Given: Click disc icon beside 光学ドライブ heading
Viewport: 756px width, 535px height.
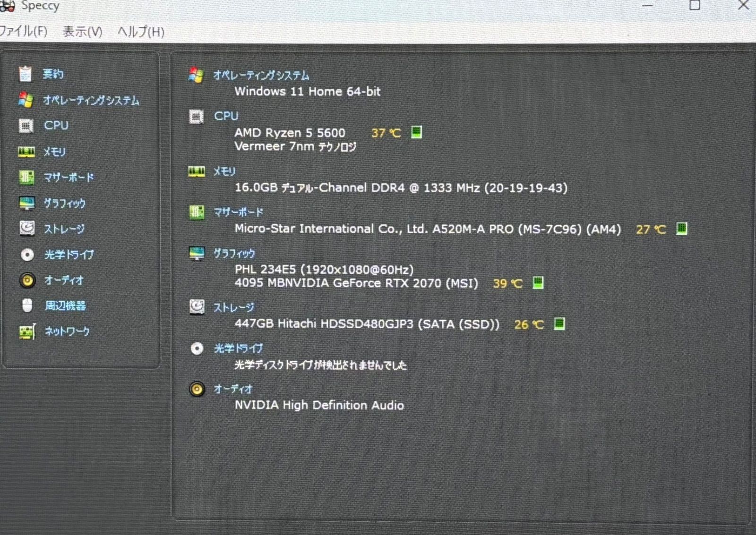Looking at the screenshot, I should click(197, 348).
